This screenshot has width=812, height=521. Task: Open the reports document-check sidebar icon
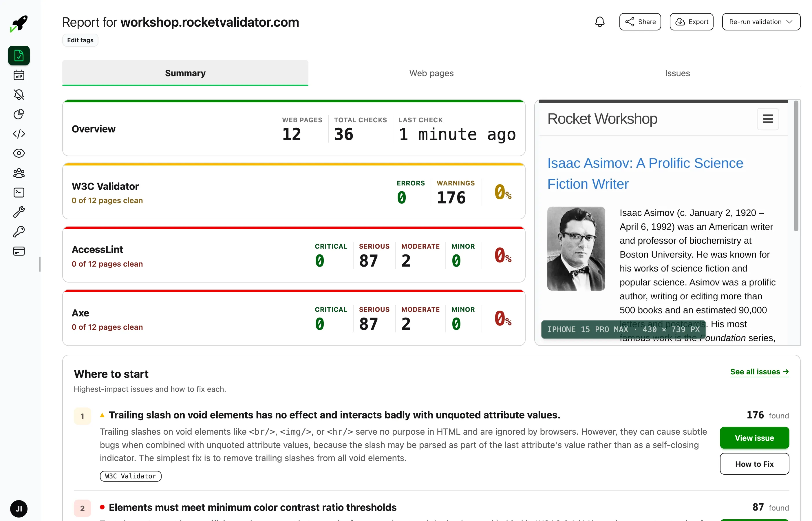pos(19,55)
